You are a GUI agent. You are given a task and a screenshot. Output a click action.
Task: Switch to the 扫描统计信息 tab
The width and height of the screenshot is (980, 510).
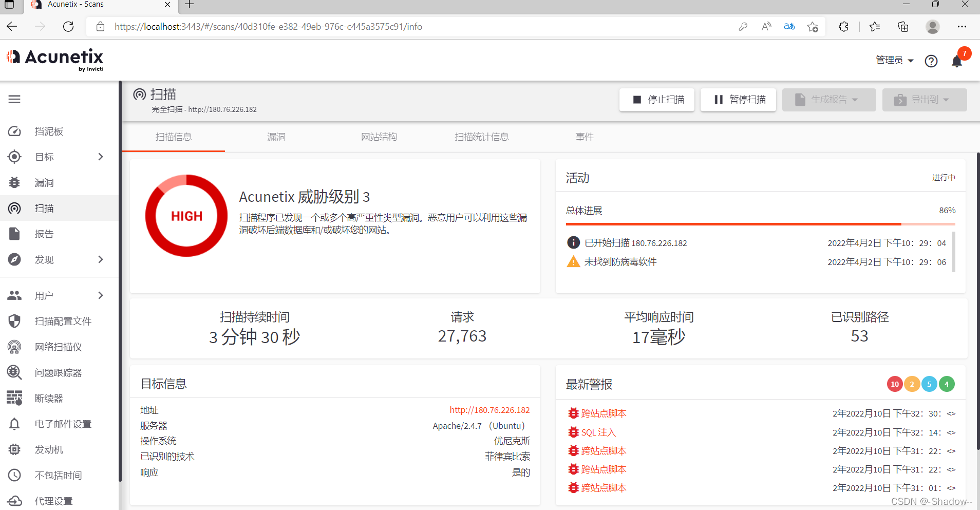tap(482, 137)
